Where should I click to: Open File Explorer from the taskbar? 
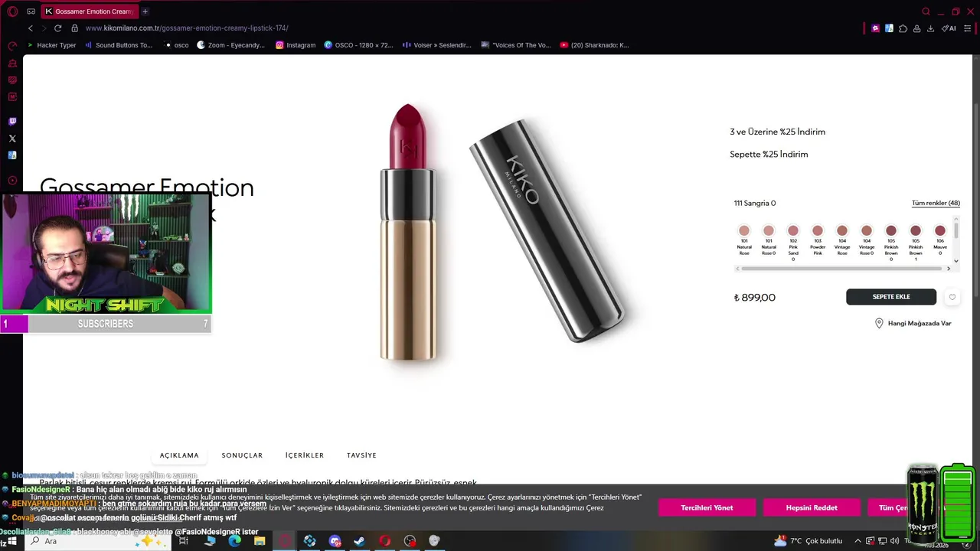(x=260, y=541)
